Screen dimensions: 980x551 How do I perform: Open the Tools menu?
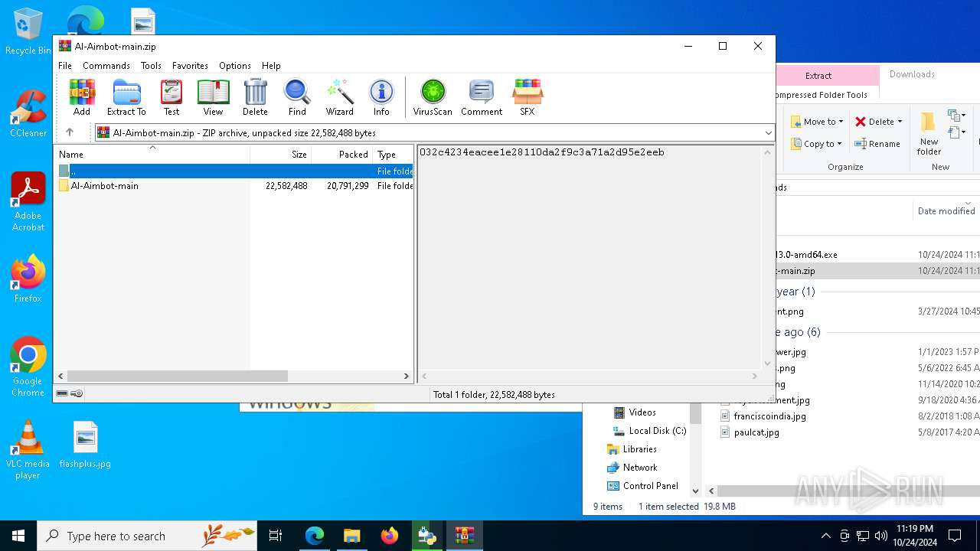[151, 66]
